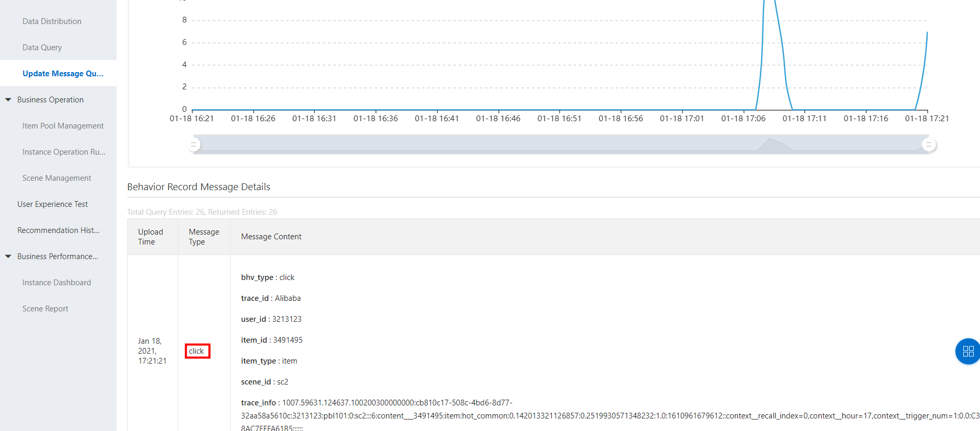Click the chart range slider track middle
Image resolution: width=980 pixels, height=431 pixels.
(561, 144)
